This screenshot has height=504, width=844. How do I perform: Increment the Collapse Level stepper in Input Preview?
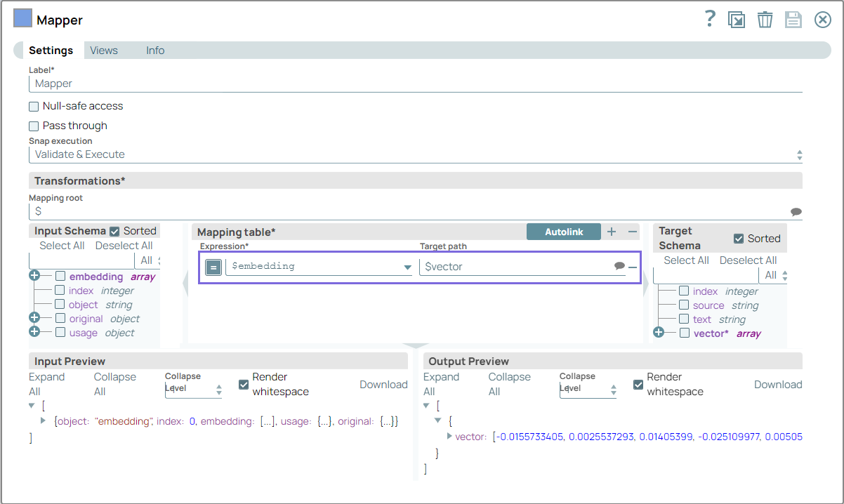tap(218, 386)
